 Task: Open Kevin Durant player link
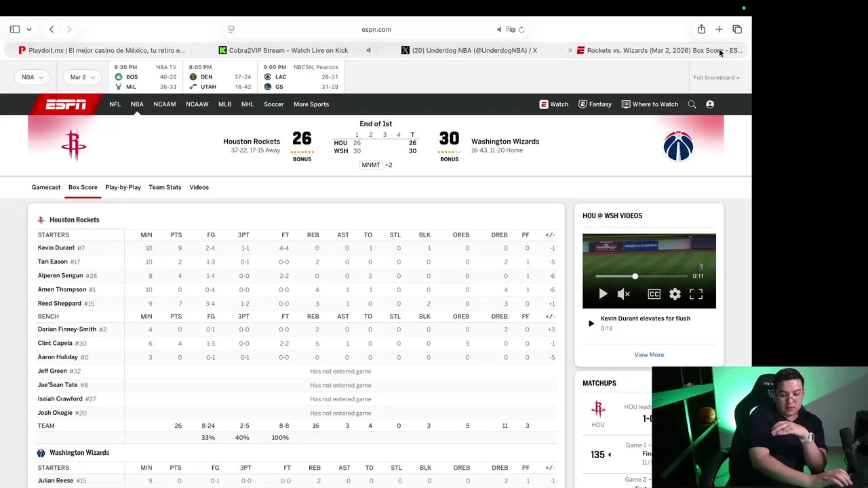[56, 248]
